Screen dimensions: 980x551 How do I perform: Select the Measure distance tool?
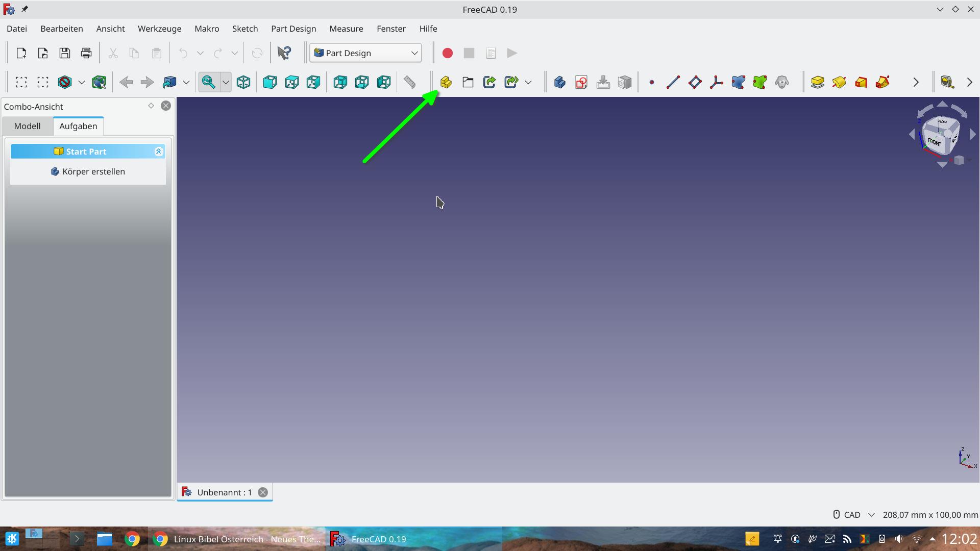coord(410,82)
